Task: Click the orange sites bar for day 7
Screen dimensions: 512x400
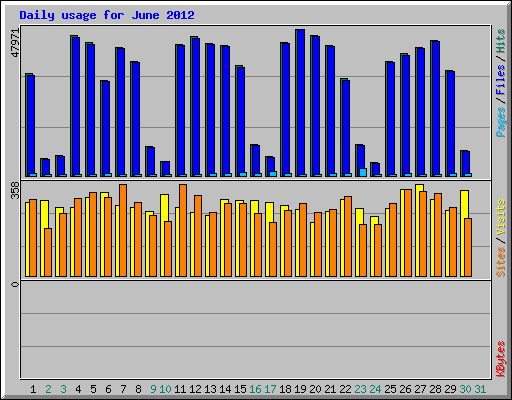Action: (123, 230)
